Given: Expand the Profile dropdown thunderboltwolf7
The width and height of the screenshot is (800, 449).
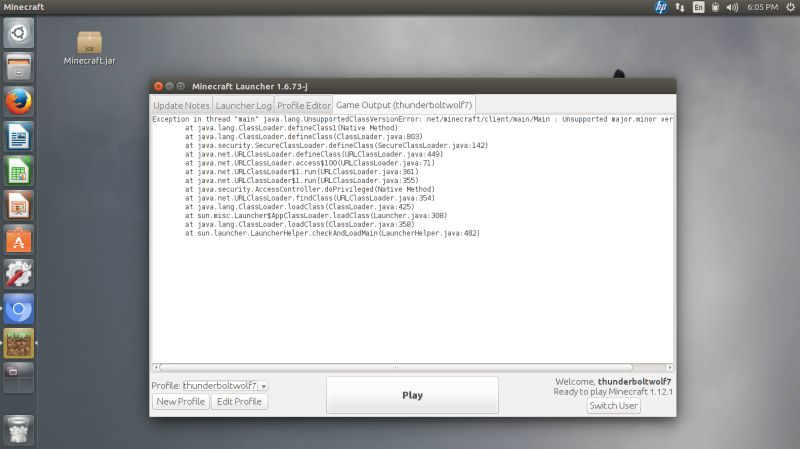Looking at the screenshot, I should (x=226, y=386).
